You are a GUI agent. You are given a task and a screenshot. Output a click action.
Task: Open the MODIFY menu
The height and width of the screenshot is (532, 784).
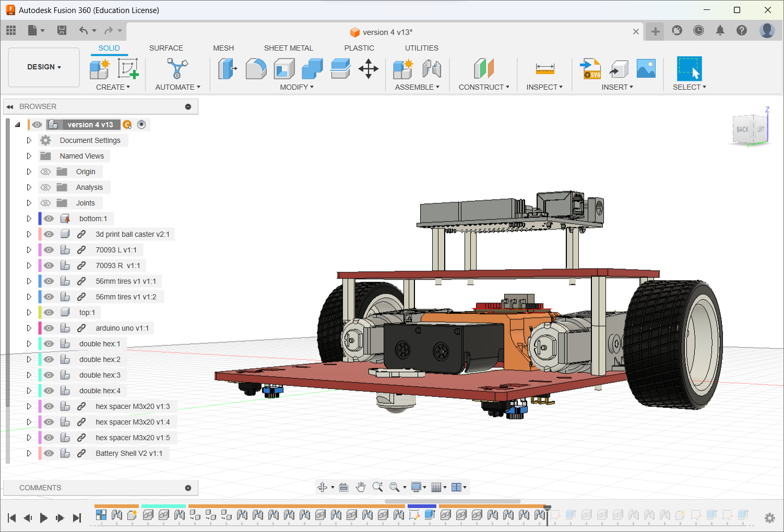click(296, 87)
